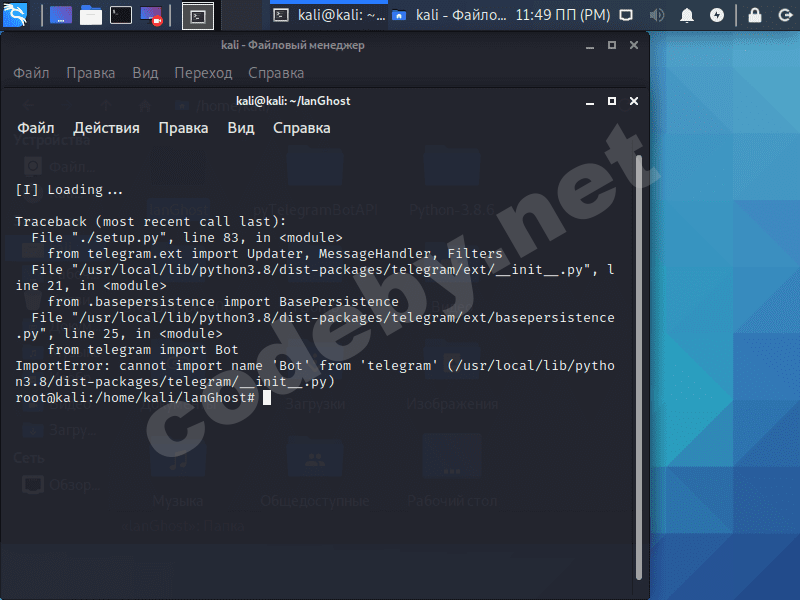The image size is (800, 600).
Task: Click the Сеть section in the sidebar
Action: [x=27, y=457]
